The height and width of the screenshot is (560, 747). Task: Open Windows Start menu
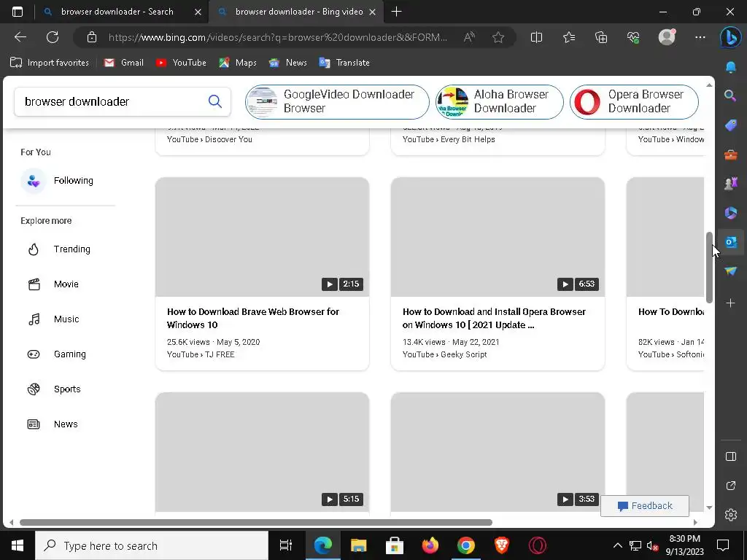[18, 545]
